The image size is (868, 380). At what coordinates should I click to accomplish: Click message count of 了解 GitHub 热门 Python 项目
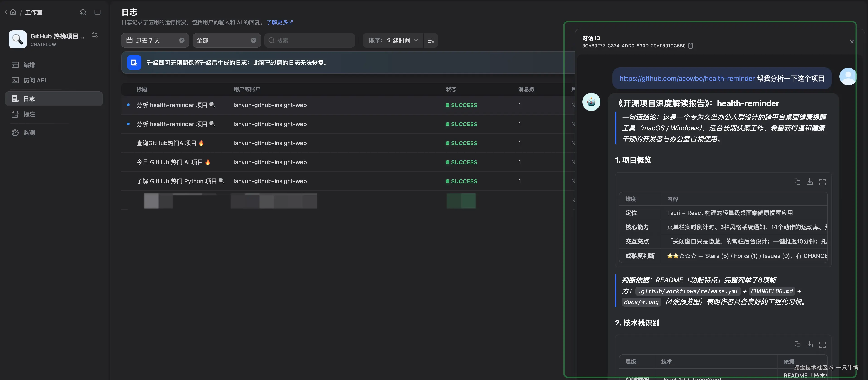(x=519, y=181)
